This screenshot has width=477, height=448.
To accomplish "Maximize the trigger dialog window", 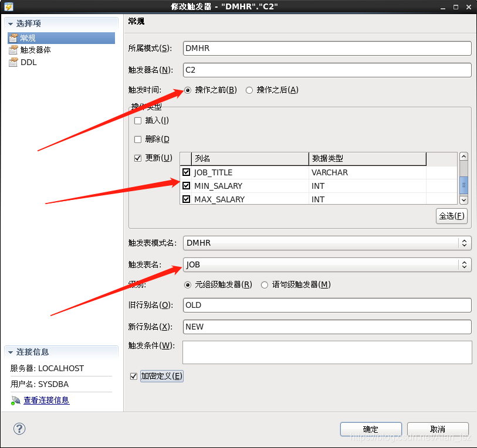I will click(456, 7).
